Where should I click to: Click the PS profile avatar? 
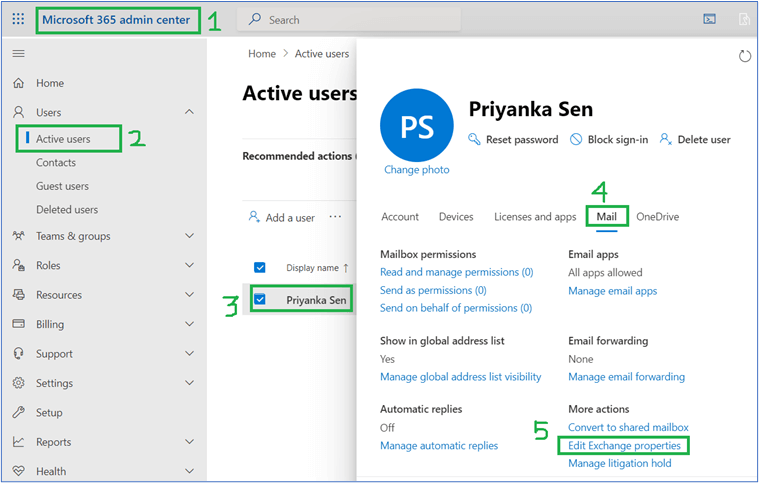(417, 125)
